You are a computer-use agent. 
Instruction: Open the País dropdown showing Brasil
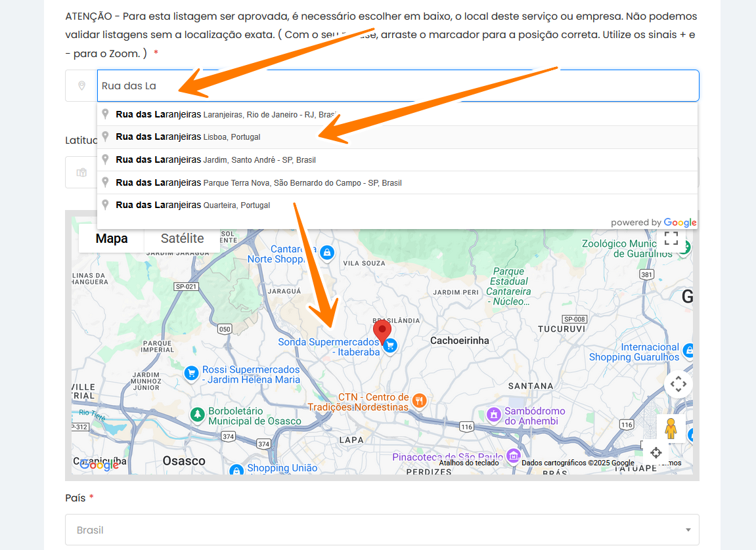coord(382,530)
